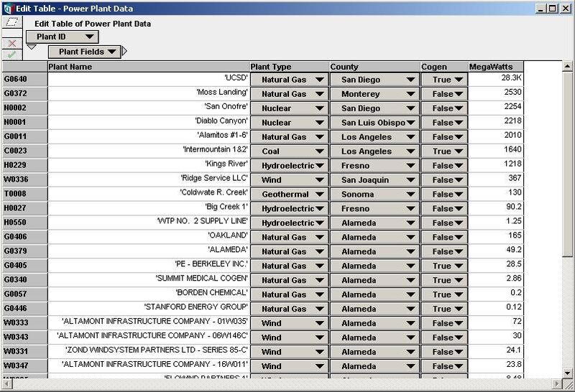Viewport: 575px width, 392px height.
Task: Open Plant Type dropdown for Kings River
Action: pyautogui.click(x=290, y=165)
